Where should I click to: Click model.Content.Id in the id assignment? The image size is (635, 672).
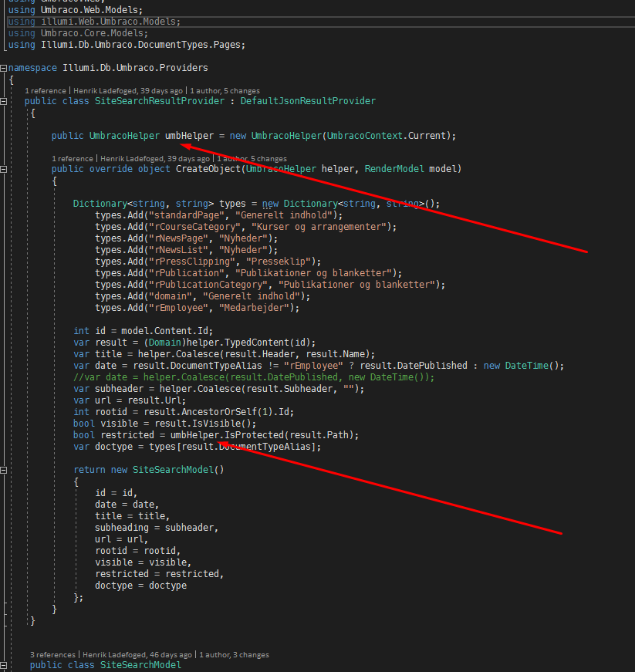coord(165,331)
